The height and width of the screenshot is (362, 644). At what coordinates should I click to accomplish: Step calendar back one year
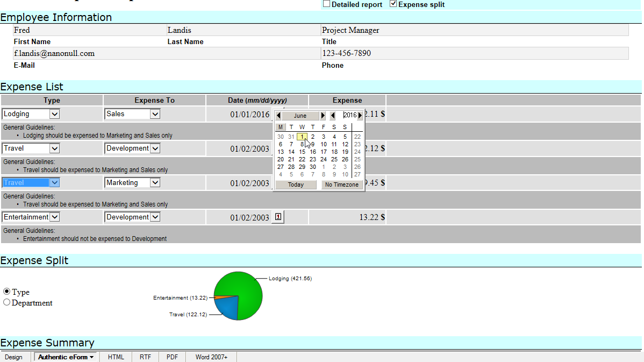tap(333, 116)
